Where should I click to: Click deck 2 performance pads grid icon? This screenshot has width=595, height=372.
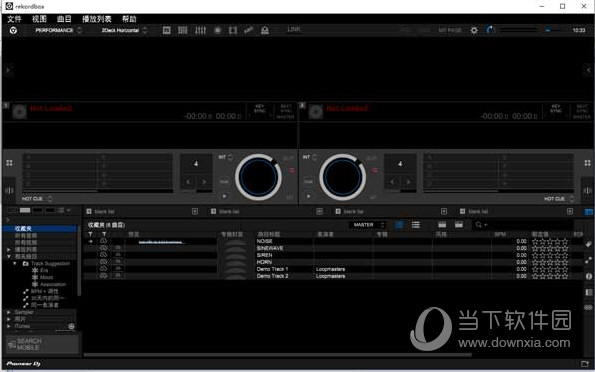[587, 163]
